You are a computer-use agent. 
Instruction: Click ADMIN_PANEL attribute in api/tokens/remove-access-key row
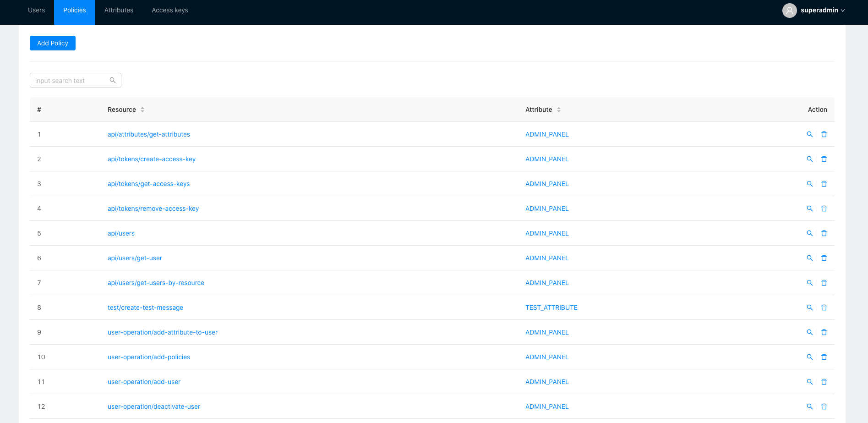[547, 209]
